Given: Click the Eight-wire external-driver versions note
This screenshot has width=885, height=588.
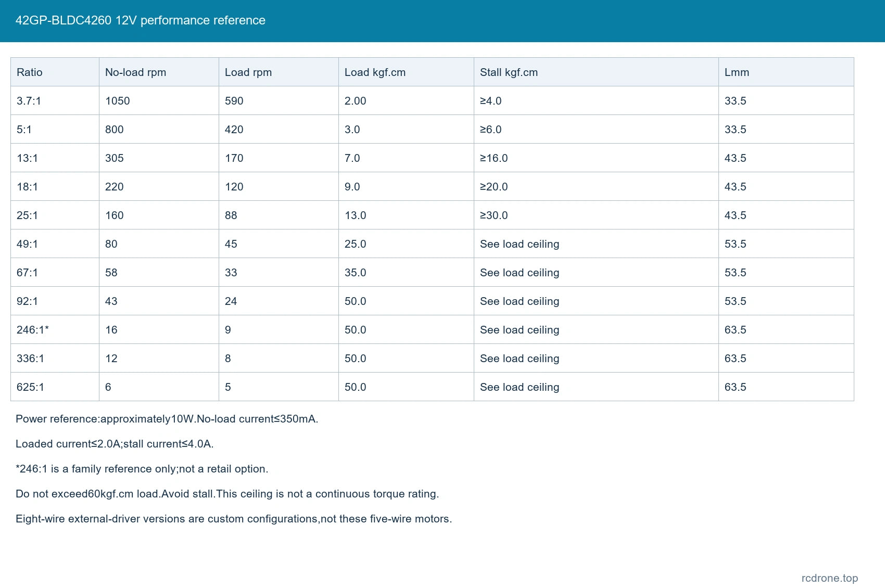Looking at the screenshot, I should 234,519.
